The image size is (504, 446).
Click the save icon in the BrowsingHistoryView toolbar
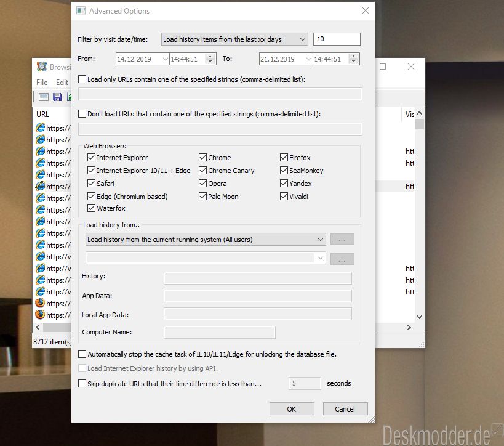point(57,97)
